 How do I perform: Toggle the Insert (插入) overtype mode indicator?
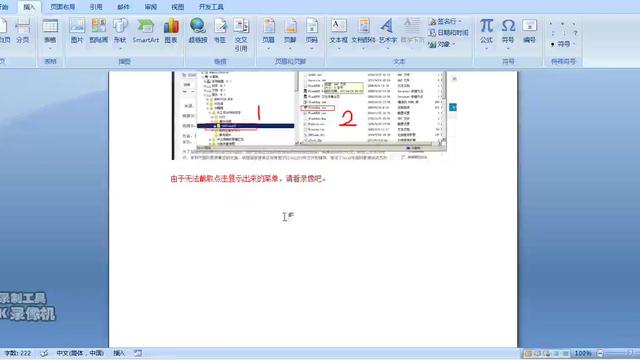click(119, 353)
